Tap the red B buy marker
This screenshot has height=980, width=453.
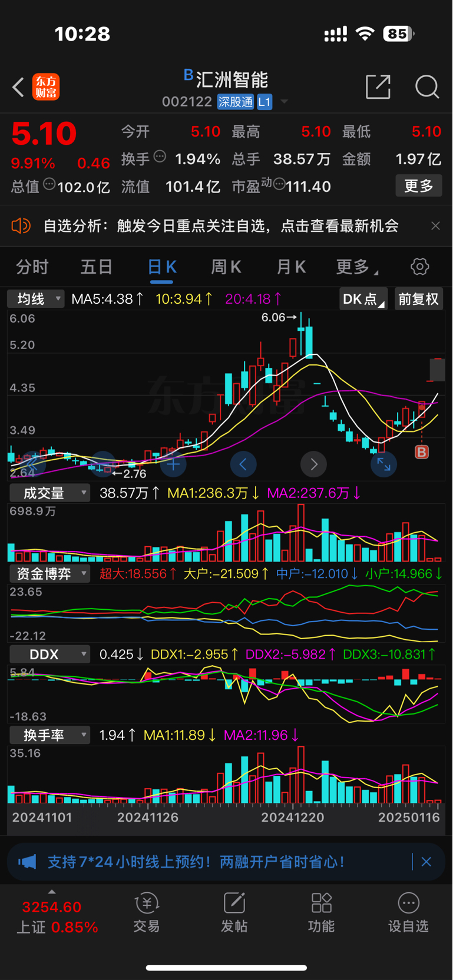pos(422,452)
